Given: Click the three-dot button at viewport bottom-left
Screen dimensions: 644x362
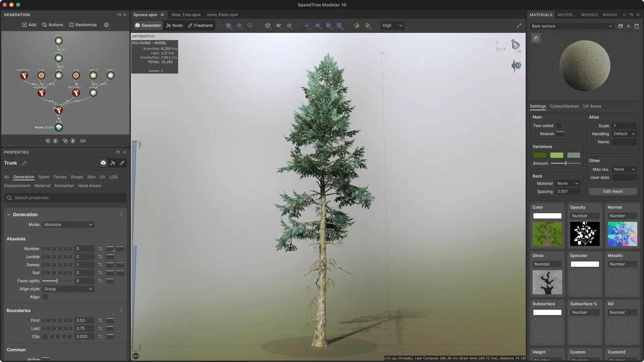Looking at the screenshot, I should pos(136,356).
